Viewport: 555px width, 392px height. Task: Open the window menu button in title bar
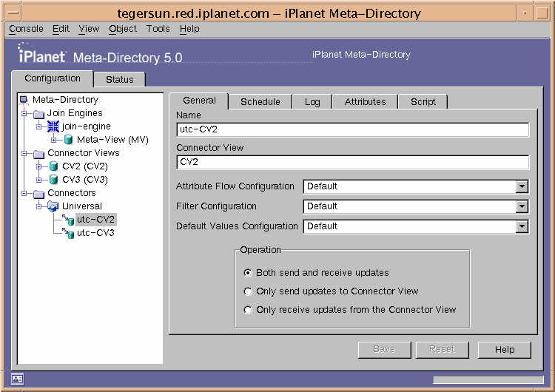13,13
